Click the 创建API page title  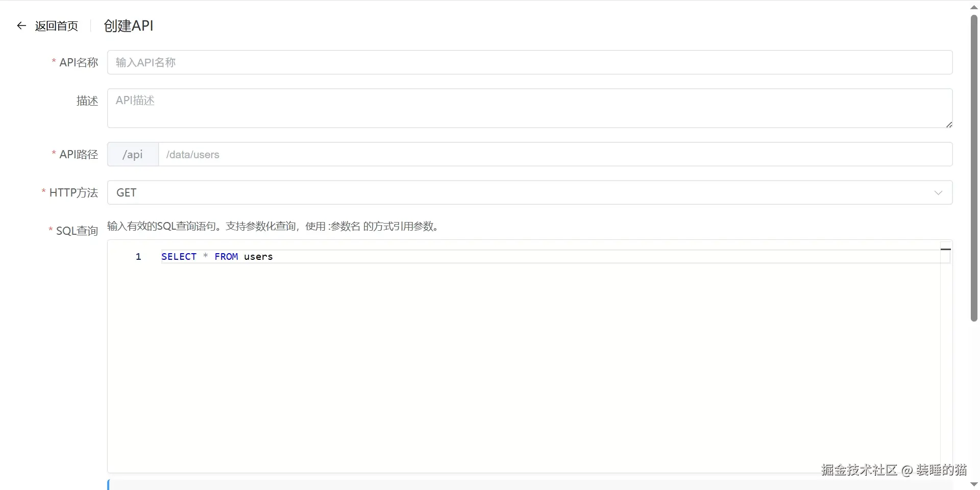click(128, 26)
